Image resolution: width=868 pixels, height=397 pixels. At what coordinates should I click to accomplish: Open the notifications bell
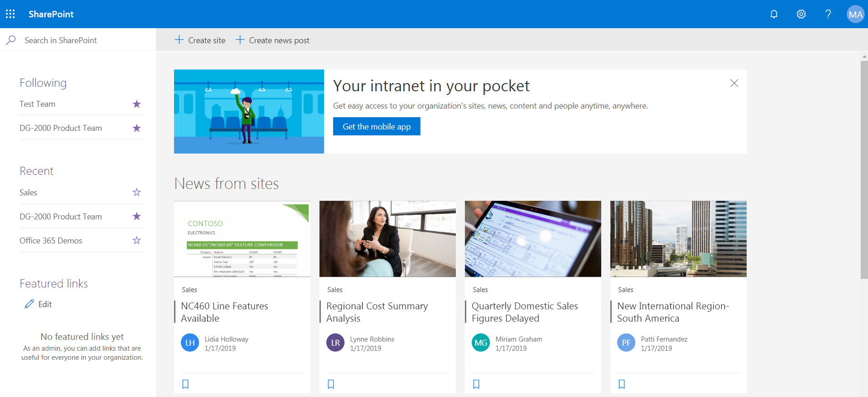coord(774,14)
